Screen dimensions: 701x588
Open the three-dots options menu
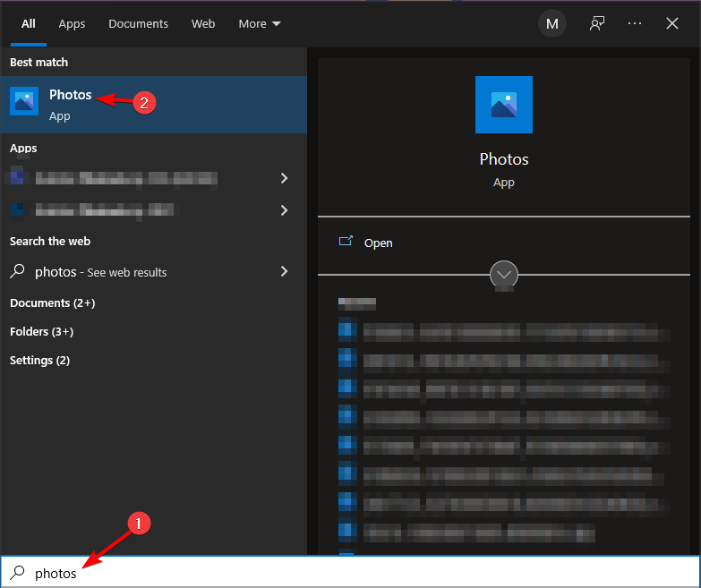(635, 23)
